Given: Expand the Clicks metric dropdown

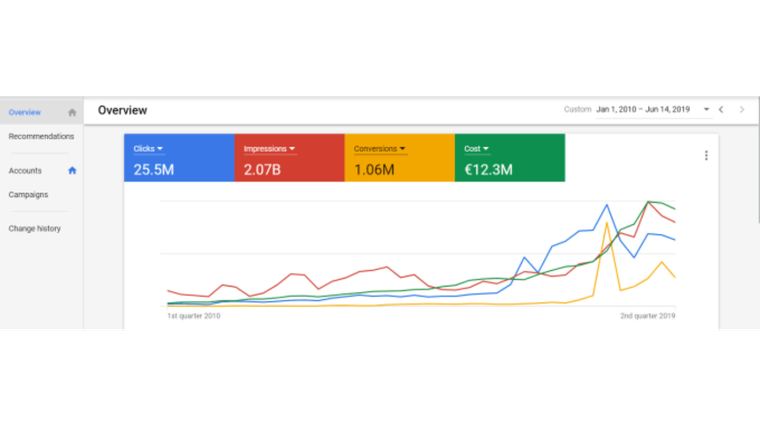Looking at the screenshot, I should coord(160,149).
